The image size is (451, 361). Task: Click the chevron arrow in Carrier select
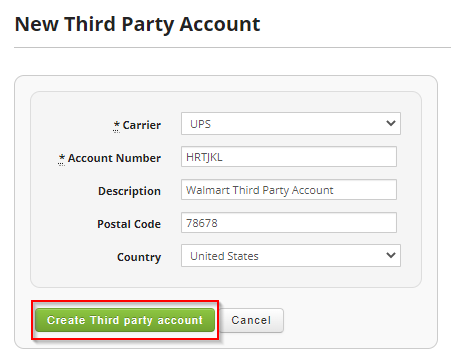coord(391,123)
